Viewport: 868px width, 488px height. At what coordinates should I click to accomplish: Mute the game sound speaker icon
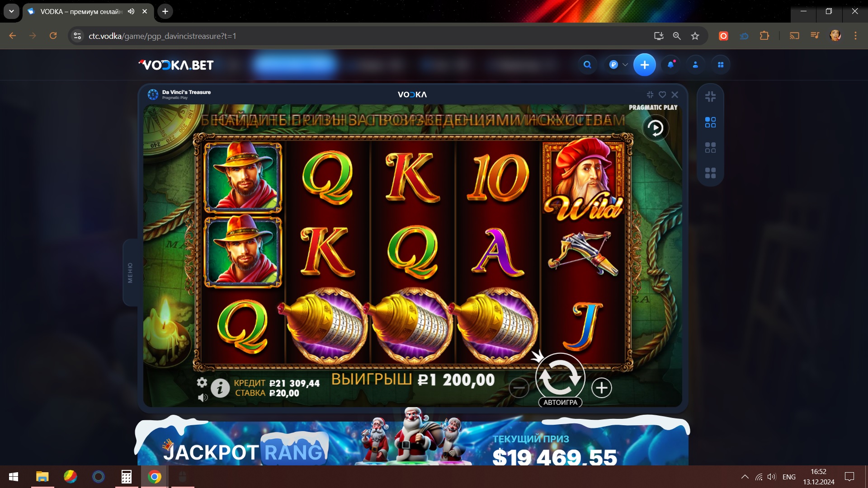tap(203, 398)
